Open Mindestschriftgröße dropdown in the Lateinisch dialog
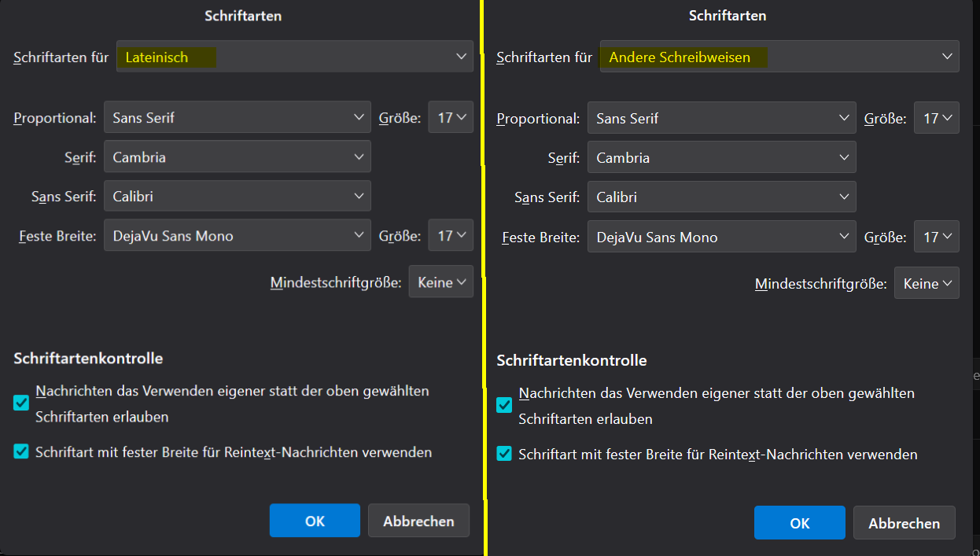 pyautogui.click(x=440, y=282)
